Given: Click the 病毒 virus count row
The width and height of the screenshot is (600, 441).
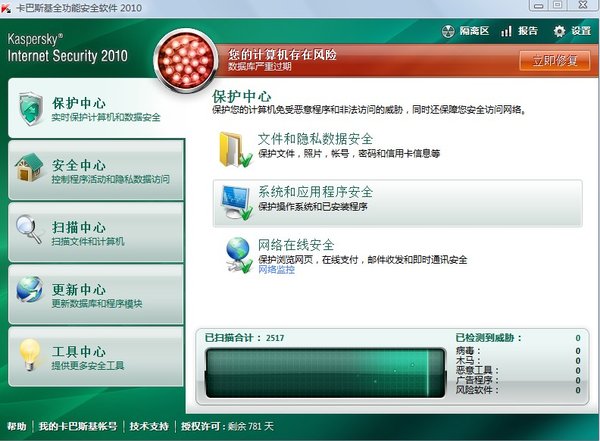Looking at the screenshot, I should [x=518, y=351].
